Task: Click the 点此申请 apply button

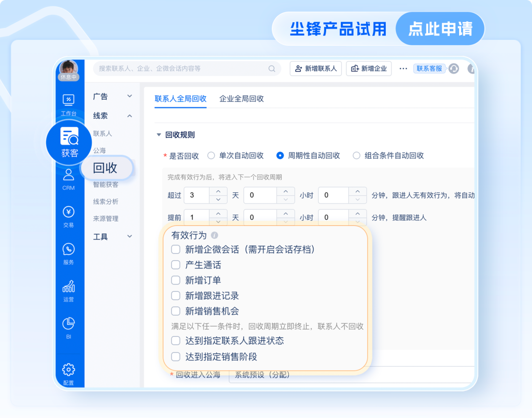Action: [440, 29]
